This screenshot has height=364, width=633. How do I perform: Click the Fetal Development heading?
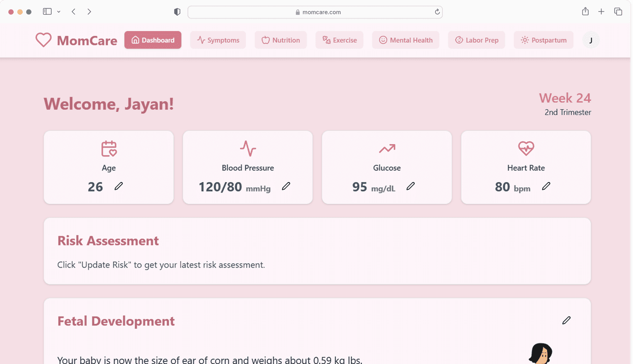pyautogui.click(x=116, y=321)
